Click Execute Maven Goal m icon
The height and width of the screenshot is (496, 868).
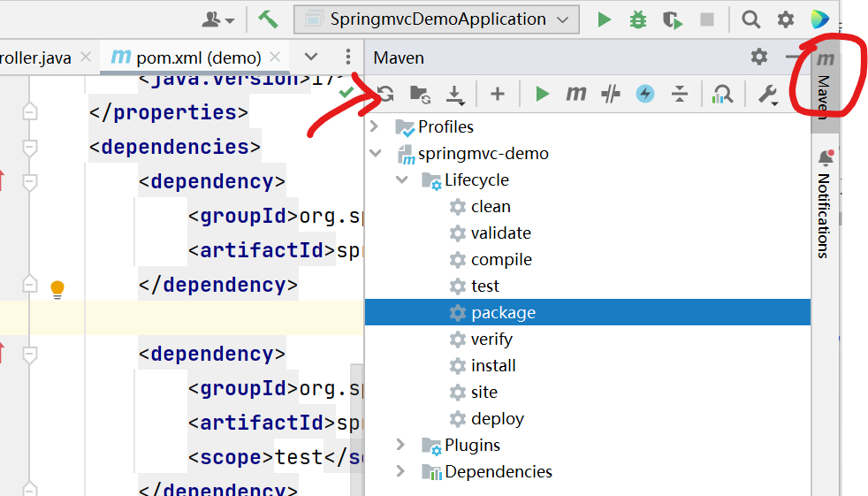[x=575, y=94]
